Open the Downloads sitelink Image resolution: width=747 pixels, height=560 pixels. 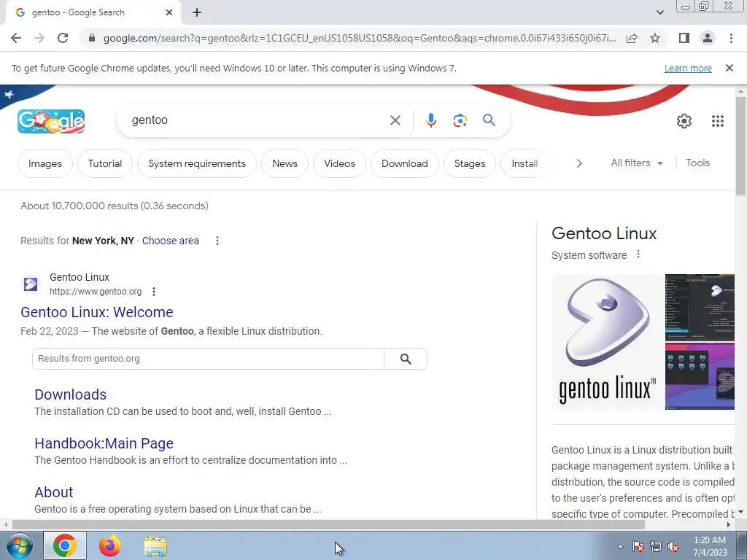(71, 394)
